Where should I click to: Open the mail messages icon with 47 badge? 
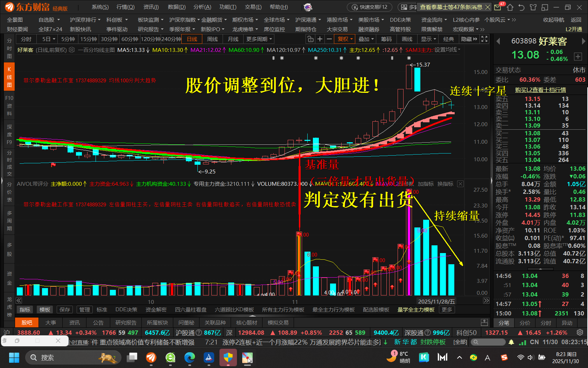[498, 7]
